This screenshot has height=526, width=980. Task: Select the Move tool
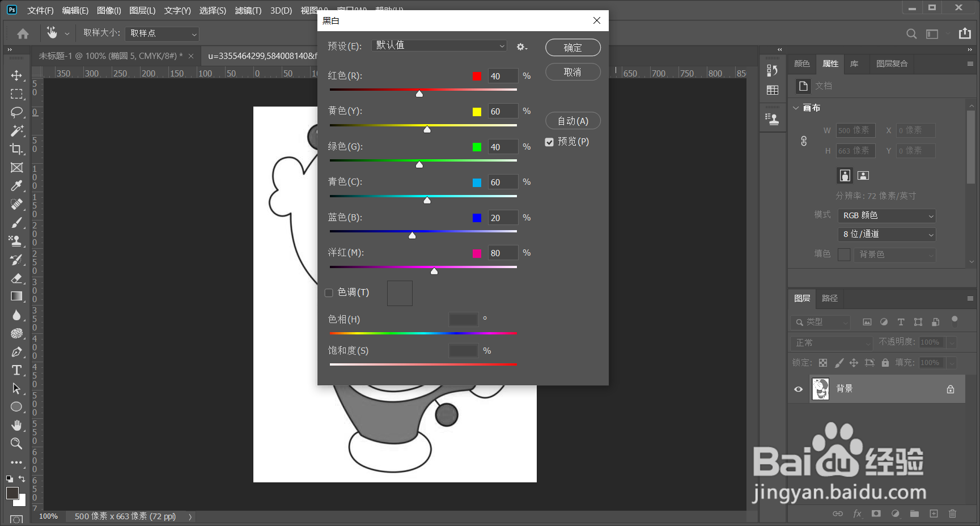tap(16, 75)
